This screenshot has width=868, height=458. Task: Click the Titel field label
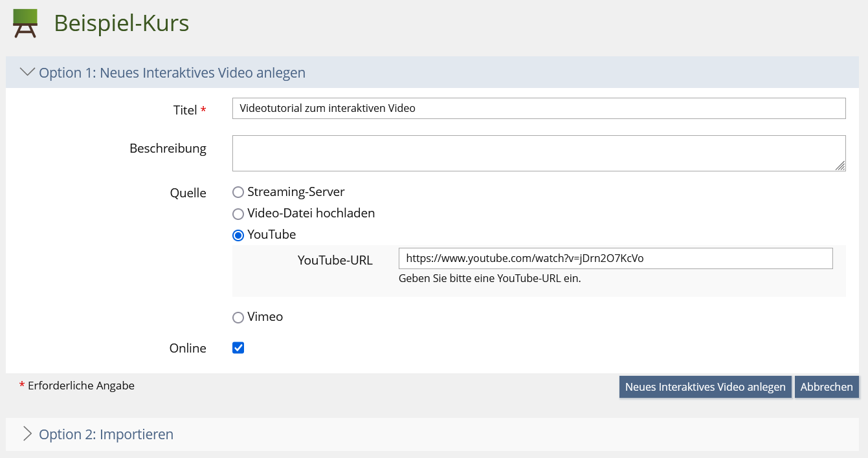tap(185, 111)
